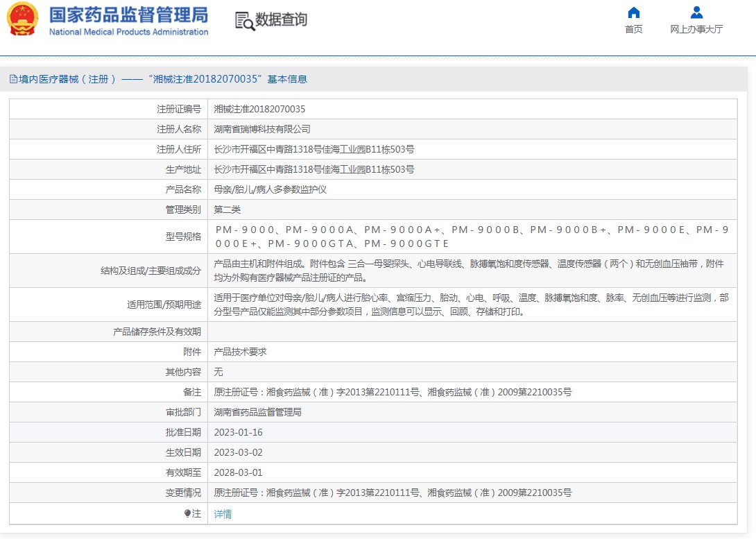Open the 详情 link
Screen dimensions: 756x539
pyautogui.click(x=223, y=514)
